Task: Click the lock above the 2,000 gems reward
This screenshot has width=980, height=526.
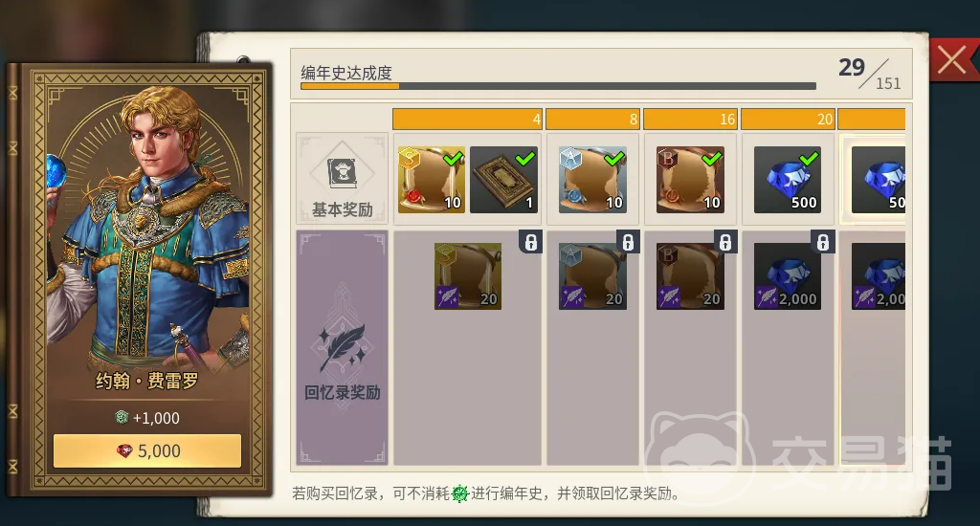Action: 822,242
